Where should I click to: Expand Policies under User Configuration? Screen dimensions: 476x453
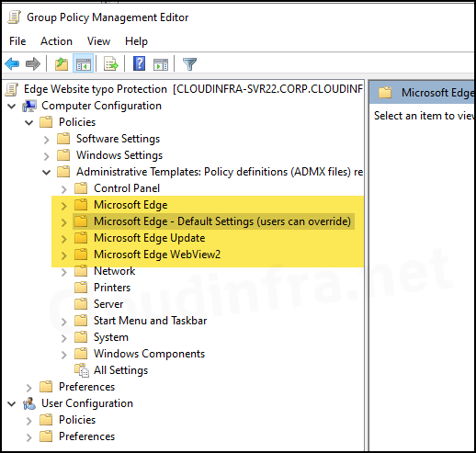click(x=29, y=421)
